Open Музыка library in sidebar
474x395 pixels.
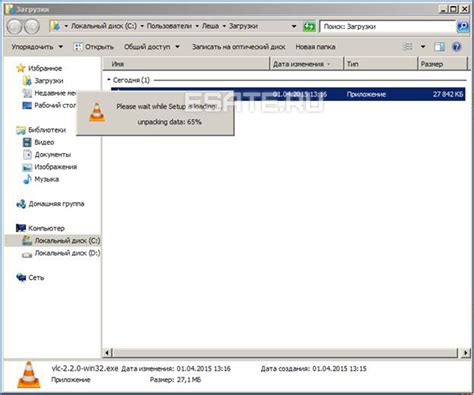coord(47,179)
